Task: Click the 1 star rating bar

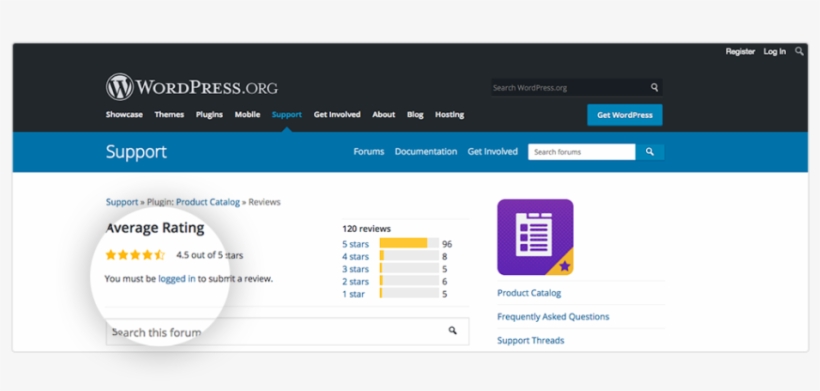Action: click(409, 293)
